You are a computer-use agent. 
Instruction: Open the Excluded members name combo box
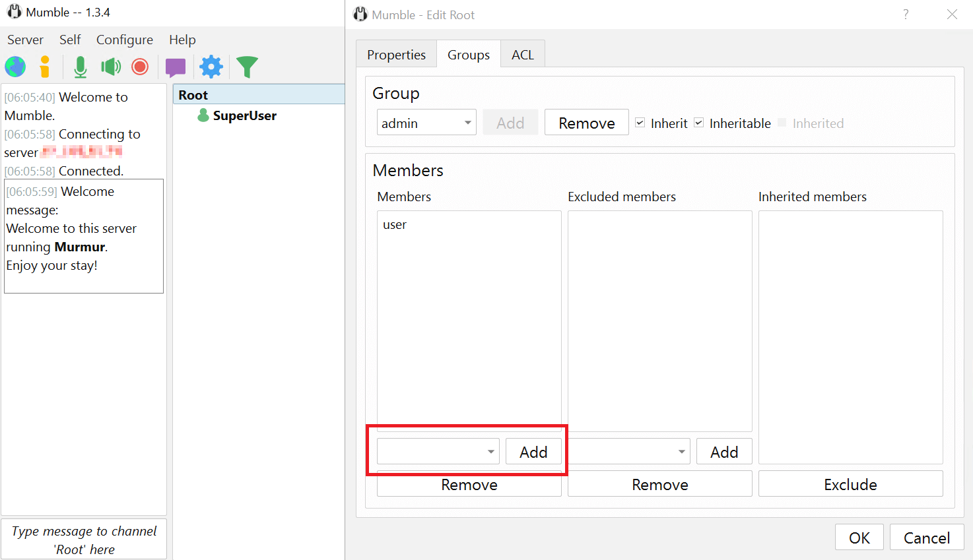[x=629, y=452]
